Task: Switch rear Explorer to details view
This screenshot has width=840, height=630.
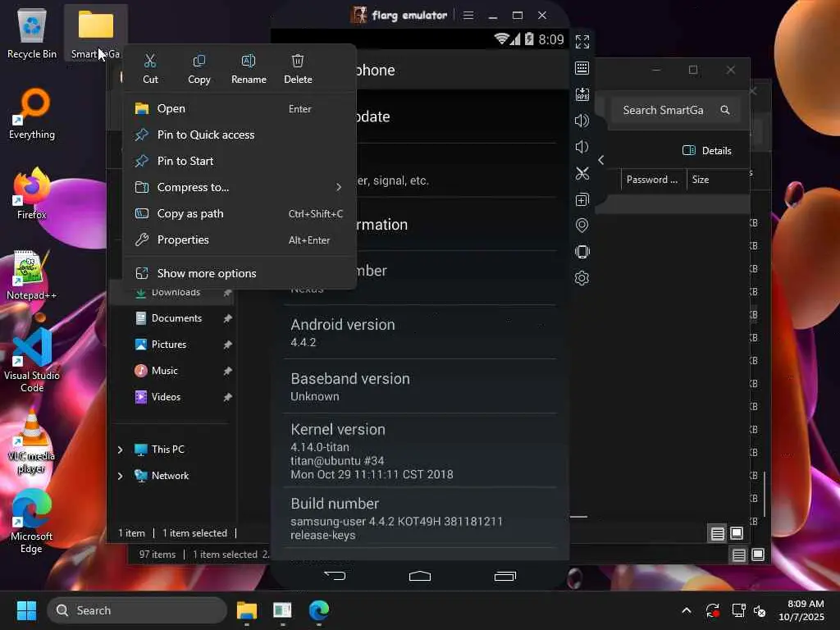Action: click(x=739, y=555)
